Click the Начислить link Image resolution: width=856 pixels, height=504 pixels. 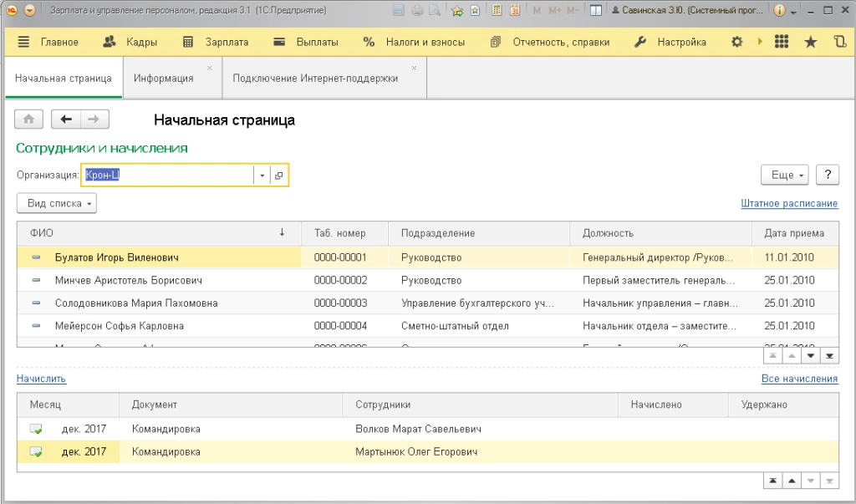(41, 379)
